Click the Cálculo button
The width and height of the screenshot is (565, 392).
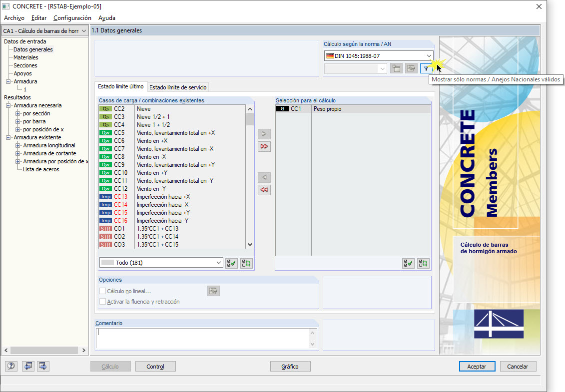[x=110, y=367]
